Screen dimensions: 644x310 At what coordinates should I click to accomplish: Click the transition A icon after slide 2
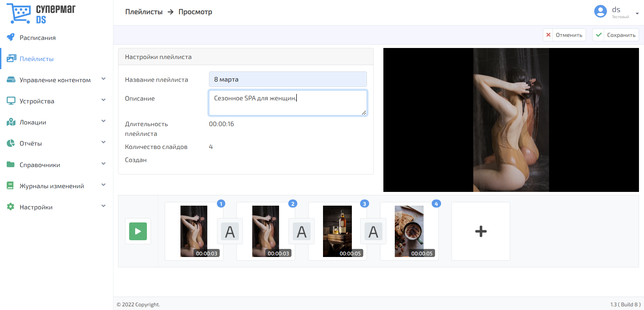click(302, 231)
